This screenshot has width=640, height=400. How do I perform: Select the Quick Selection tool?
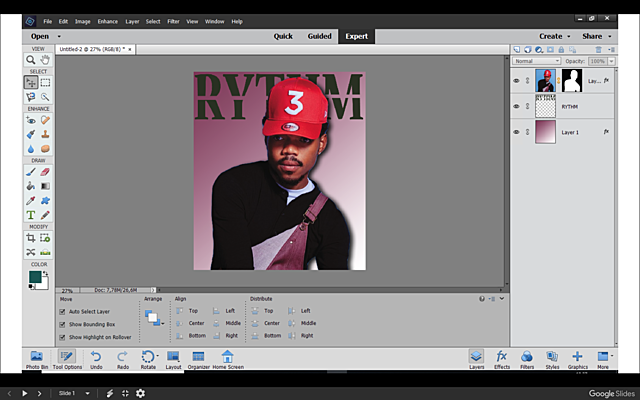[x=45, y=97]
